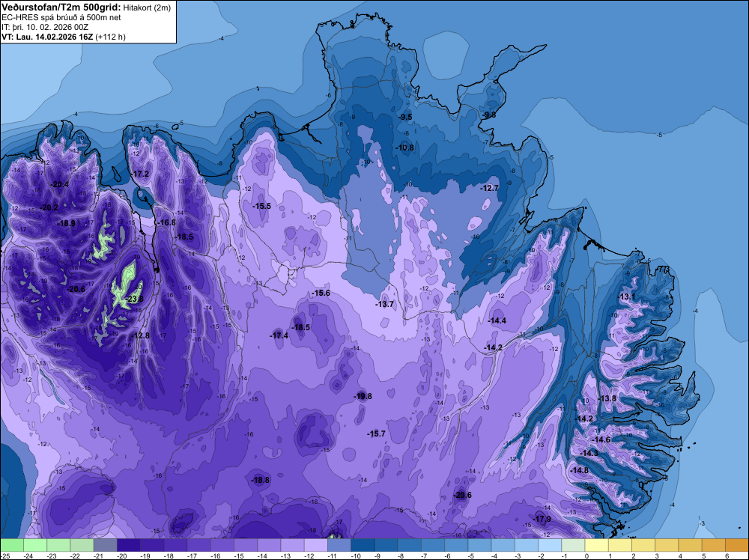749x560 pixels.
Task: Click the dark purple legend swatch above -20
Action: 129,545
